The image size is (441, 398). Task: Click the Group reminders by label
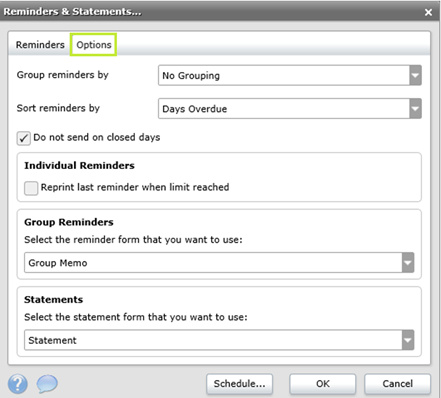click(x=63, y=75)
